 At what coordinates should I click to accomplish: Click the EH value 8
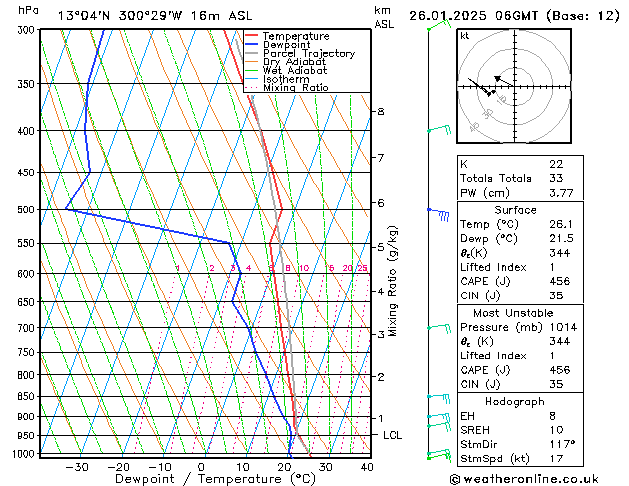[552, 416]
